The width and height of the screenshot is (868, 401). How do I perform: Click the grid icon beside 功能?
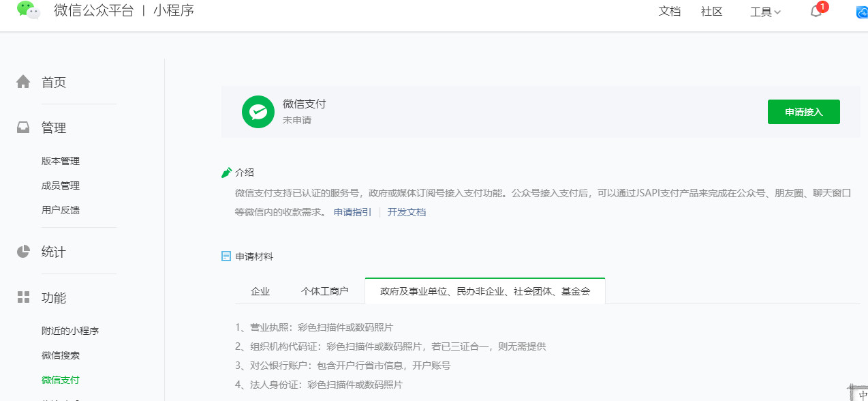click(23, 297)
